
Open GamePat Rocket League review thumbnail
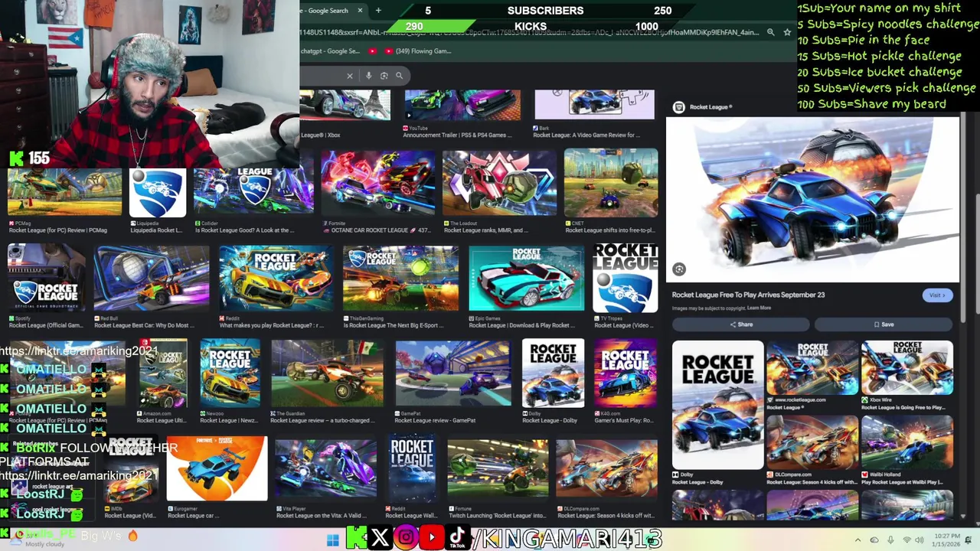[x=452, y=373]
